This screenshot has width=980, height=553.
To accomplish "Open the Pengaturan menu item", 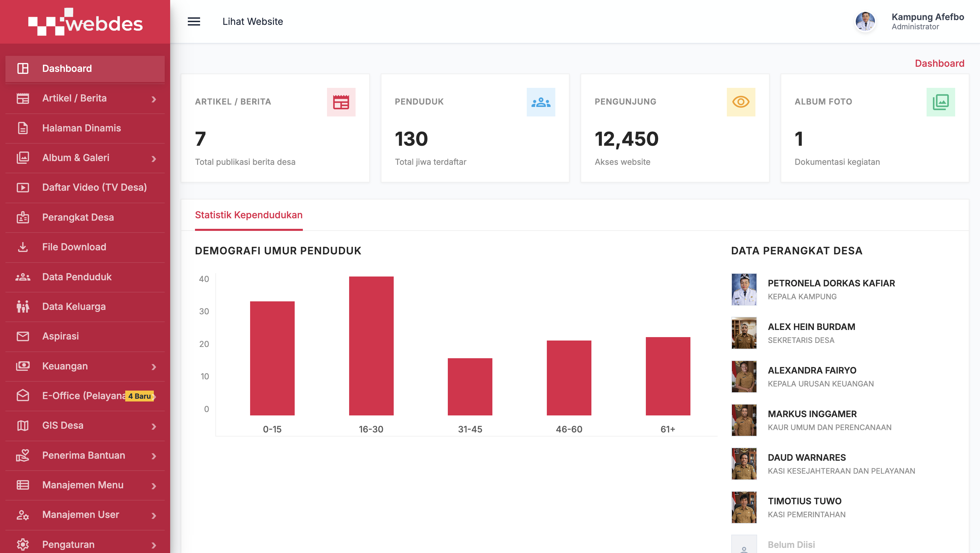I will tap(85, 544).
